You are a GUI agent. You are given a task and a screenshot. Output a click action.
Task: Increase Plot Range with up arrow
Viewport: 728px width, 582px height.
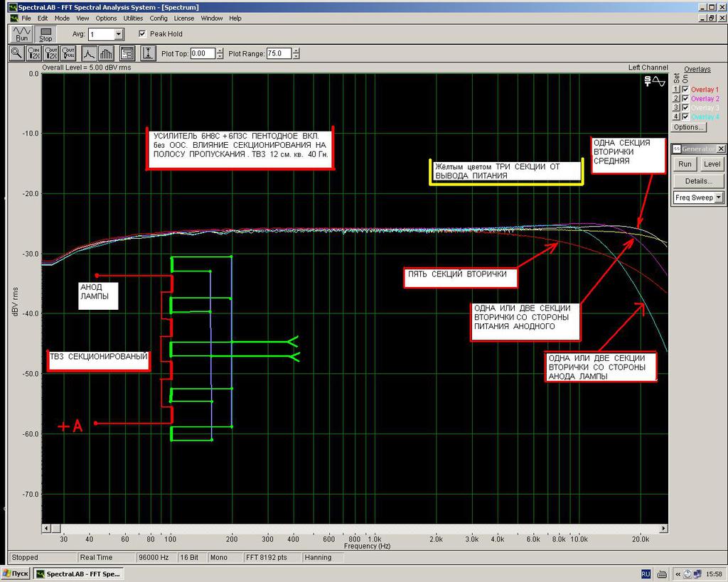[x=296, y=50]
